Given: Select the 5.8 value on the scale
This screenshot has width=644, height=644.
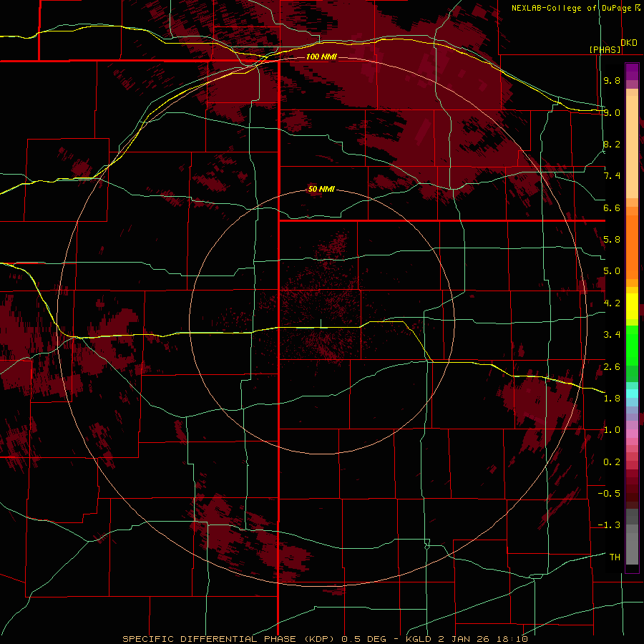Looking at the screenshot, I should point(612,240).
